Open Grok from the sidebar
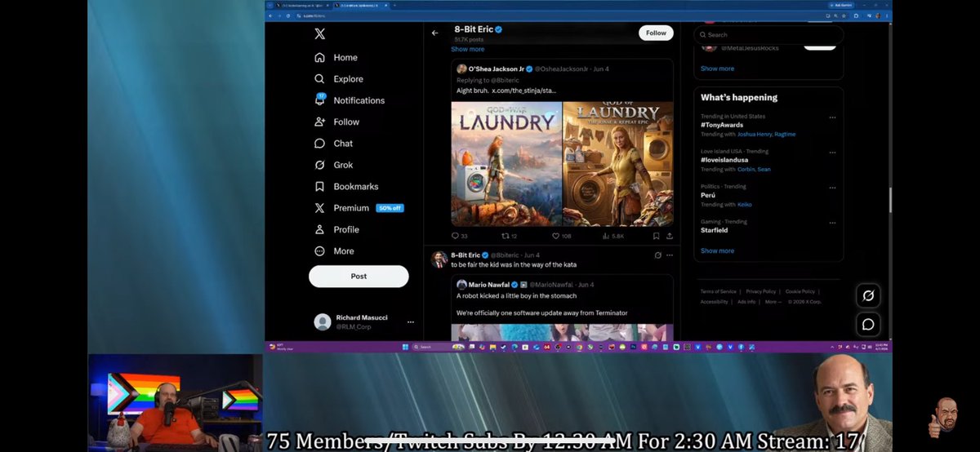This screenshot has width=980, height=452. [x=334, y=165]
